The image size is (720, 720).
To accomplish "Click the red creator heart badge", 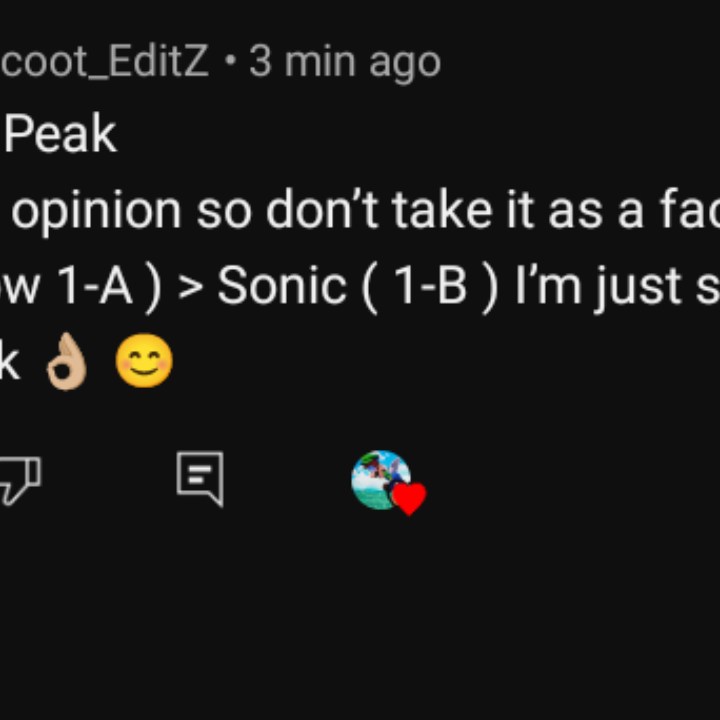I will coord(408,498).
